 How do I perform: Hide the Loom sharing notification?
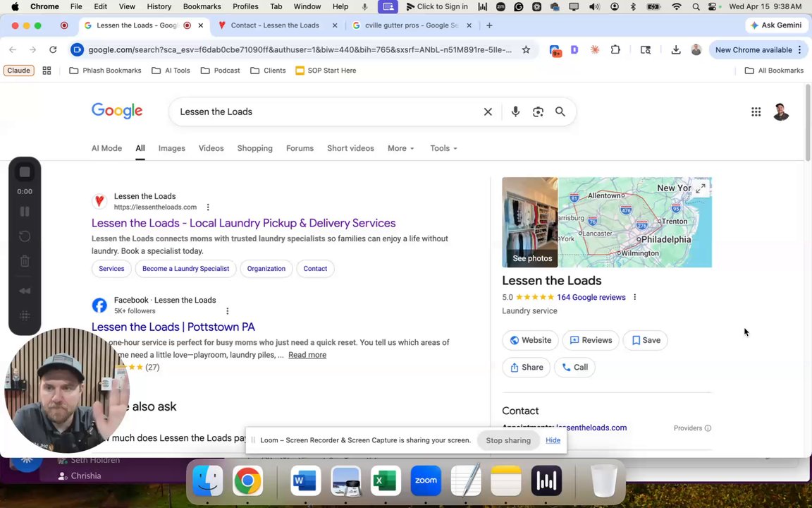tap(553, 440)
